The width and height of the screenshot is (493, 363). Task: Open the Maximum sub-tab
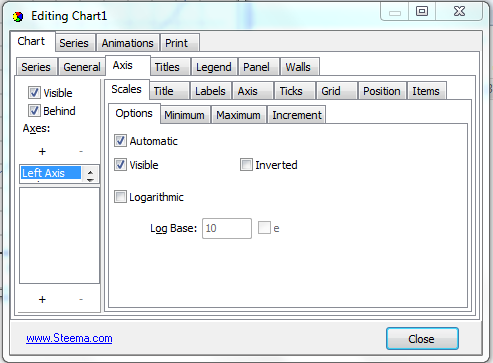point(238,115)
